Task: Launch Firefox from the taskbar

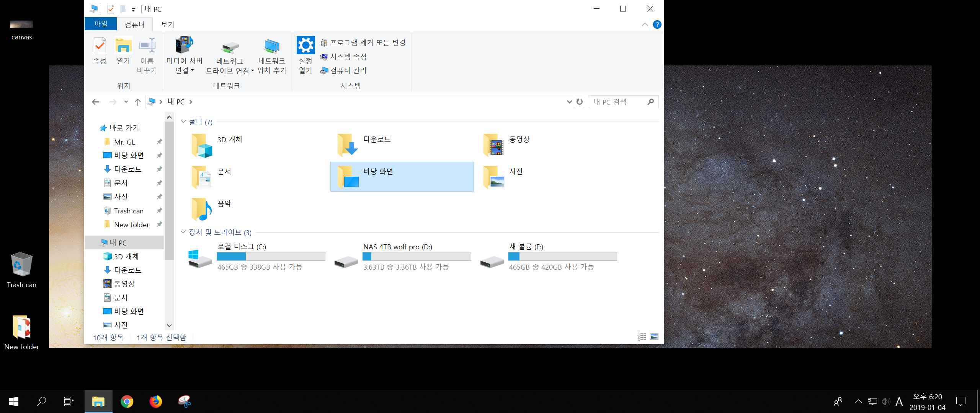Action: (x=156, y=402)
